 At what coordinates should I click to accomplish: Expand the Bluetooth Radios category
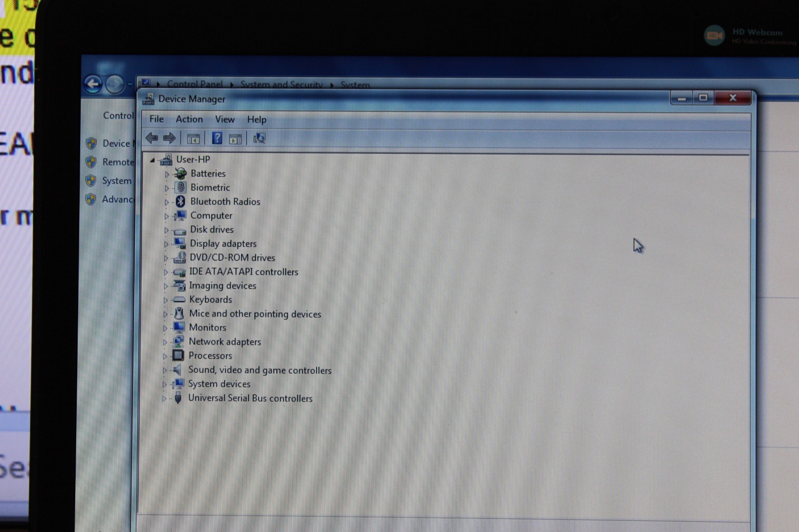point(167,202)
